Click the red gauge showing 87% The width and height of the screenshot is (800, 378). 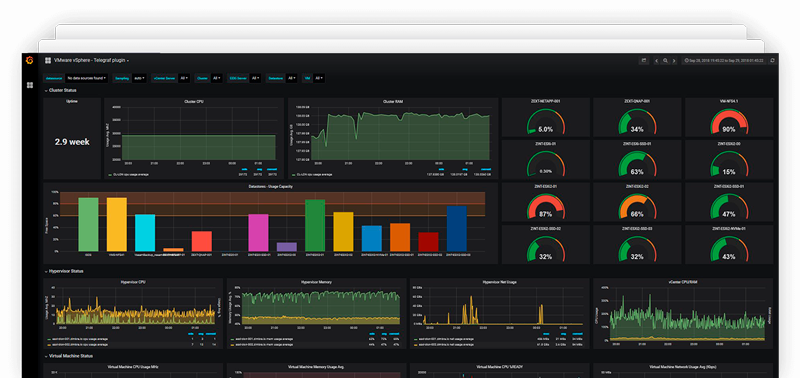(x=545, y=207)
